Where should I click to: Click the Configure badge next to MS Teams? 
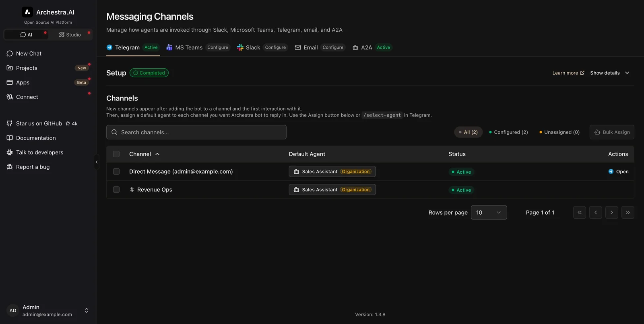pyautogui.click(x=218, y=47)
